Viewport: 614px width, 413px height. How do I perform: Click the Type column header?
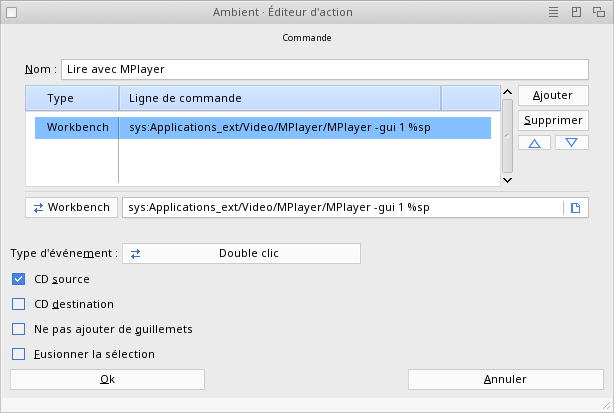(x=72, y=98)
